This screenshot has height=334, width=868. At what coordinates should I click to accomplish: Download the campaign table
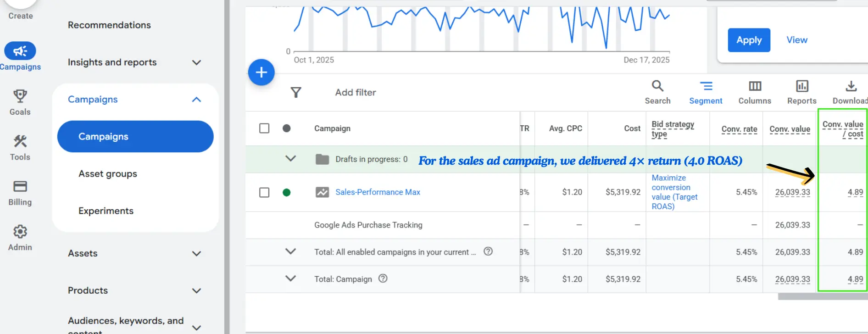point(850,92)
